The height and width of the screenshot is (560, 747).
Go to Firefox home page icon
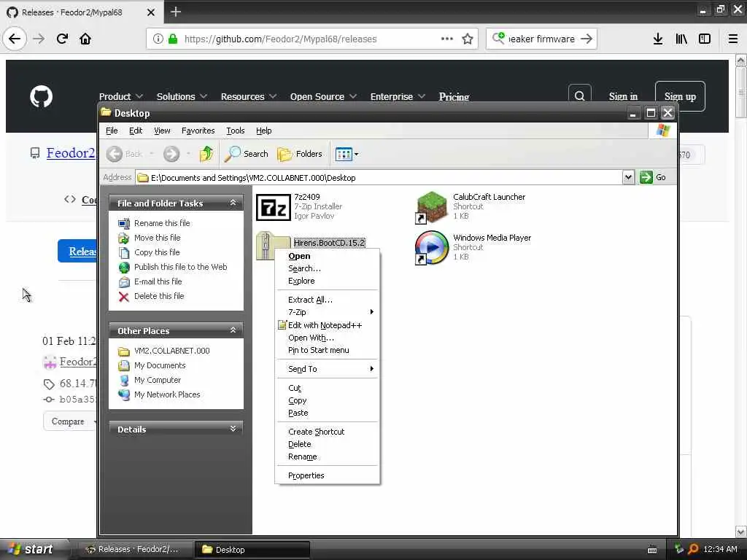coord(85,39)
